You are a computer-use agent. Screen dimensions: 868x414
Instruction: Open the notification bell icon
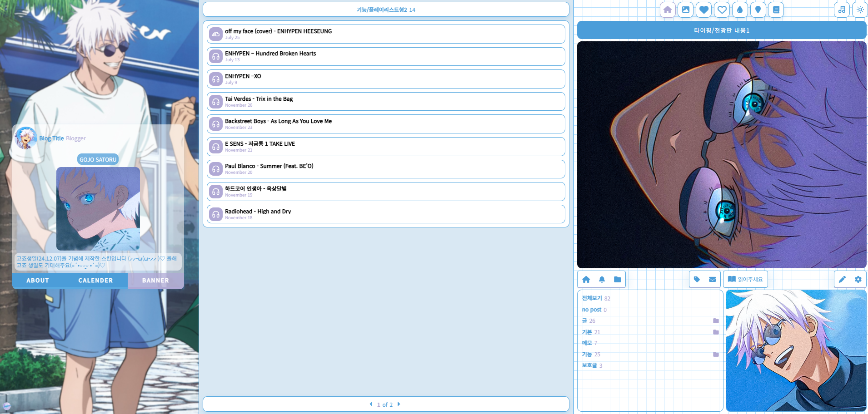click(602, 280)
